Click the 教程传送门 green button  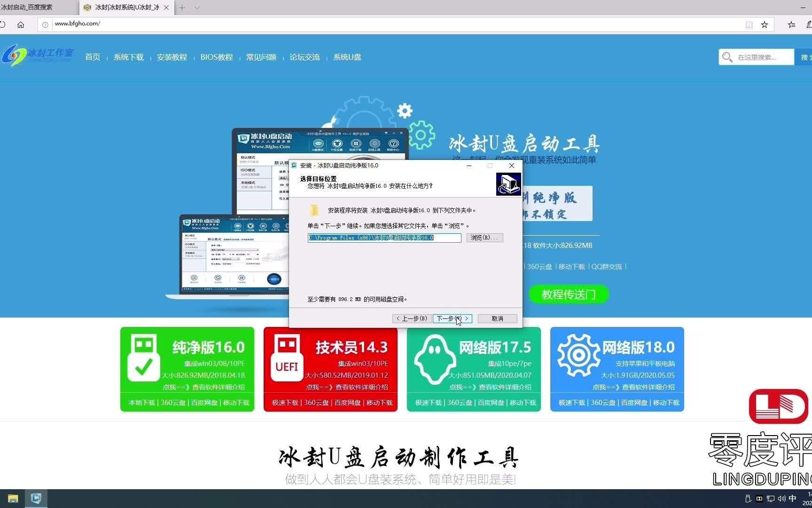click(569, 294)
